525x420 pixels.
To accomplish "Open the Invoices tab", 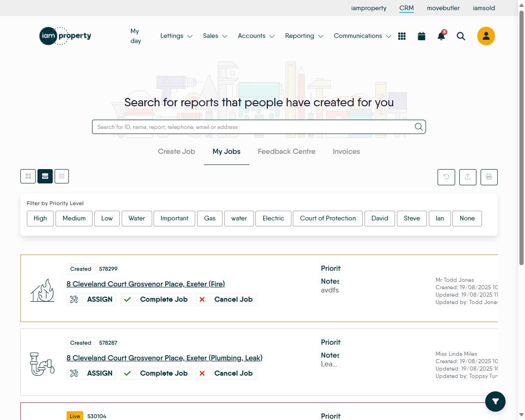I will [346, 152].
